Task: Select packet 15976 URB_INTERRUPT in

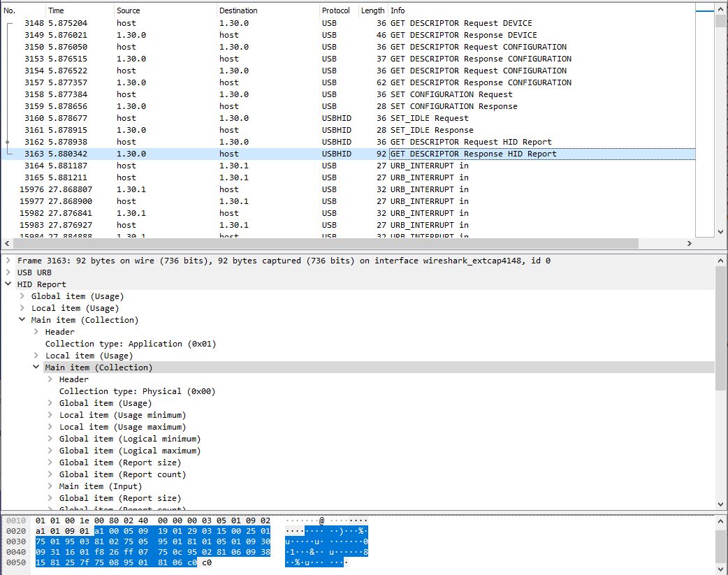Action: (348, 189)
